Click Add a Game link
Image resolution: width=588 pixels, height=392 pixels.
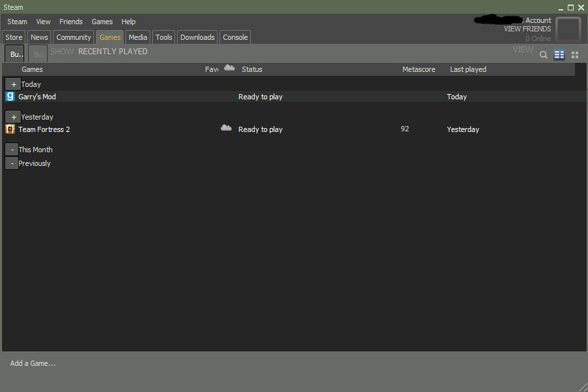(x=33, y=363)
